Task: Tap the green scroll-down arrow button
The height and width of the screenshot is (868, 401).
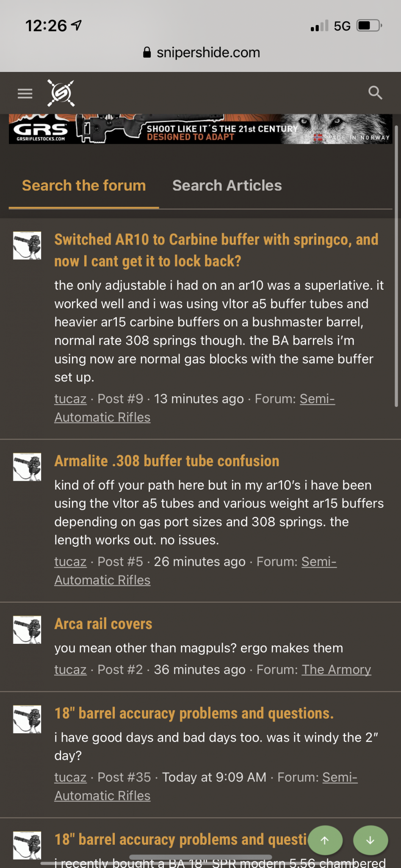Action: (x=371, y=840)
